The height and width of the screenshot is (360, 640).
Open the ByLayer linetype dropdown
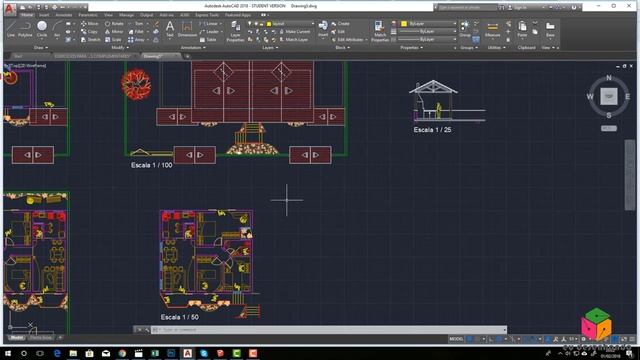click(x=428, y=39)
